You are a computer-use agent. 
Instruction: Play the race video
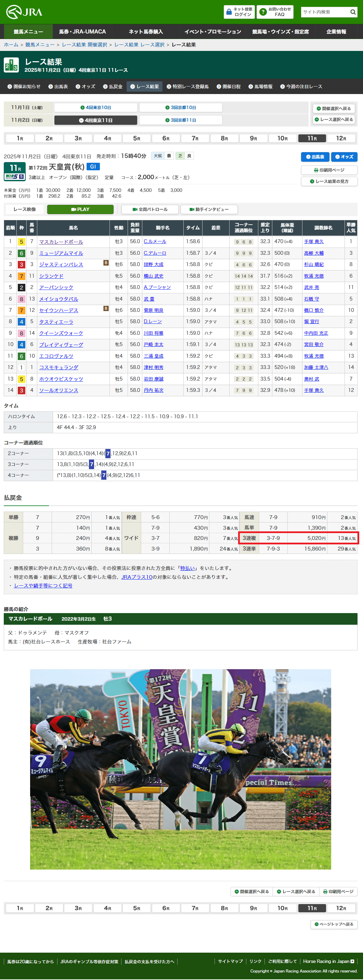tap(80, 209)
